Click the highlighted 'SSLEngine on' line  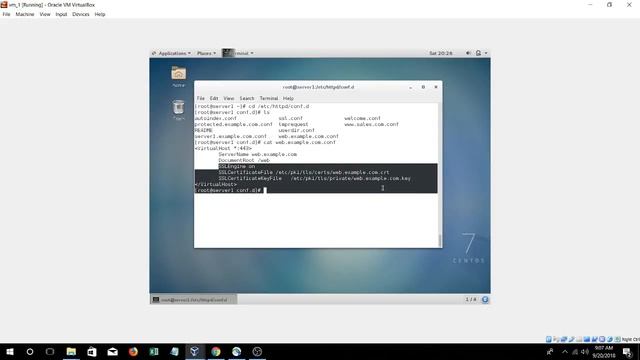pyautogui.click(x=237, y=167)
